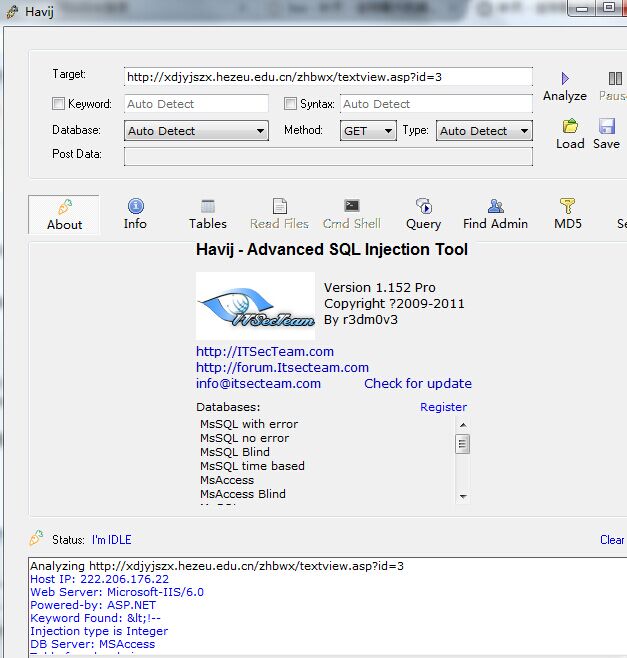Select 'MsSQL with error' in the list
627x658 pixels.
pyautogui.click(x=249, y=424)
